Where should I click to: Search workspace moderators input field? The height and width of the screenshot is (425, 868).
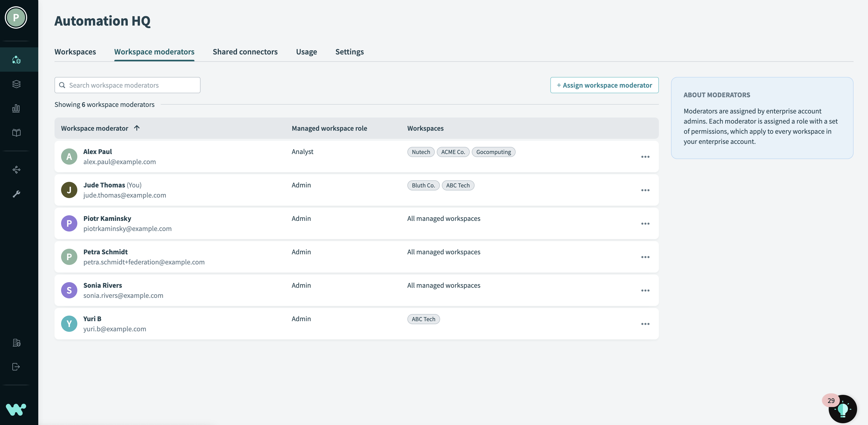point(127,85)
